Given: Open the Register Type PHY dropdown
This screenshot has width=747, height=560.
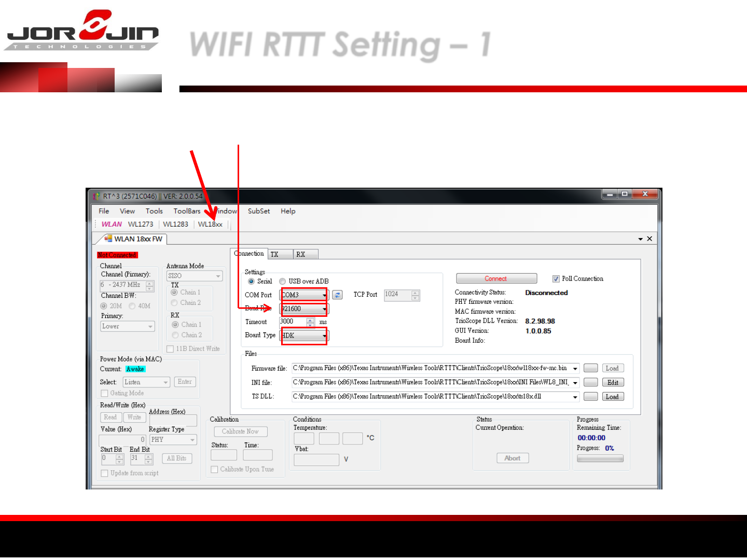Looking at the screenshot, I should pos(173,439).
